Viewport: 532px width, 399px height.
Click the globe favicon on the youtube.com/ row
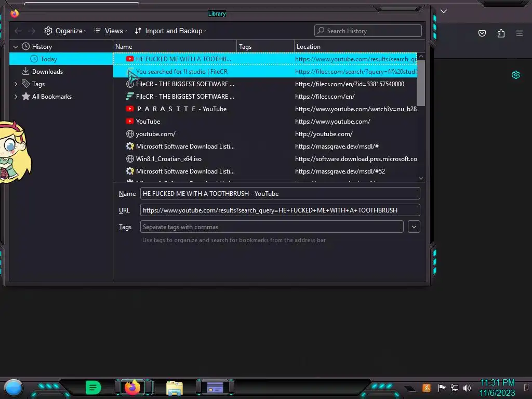pyautogui.click(x=129, y=134)
